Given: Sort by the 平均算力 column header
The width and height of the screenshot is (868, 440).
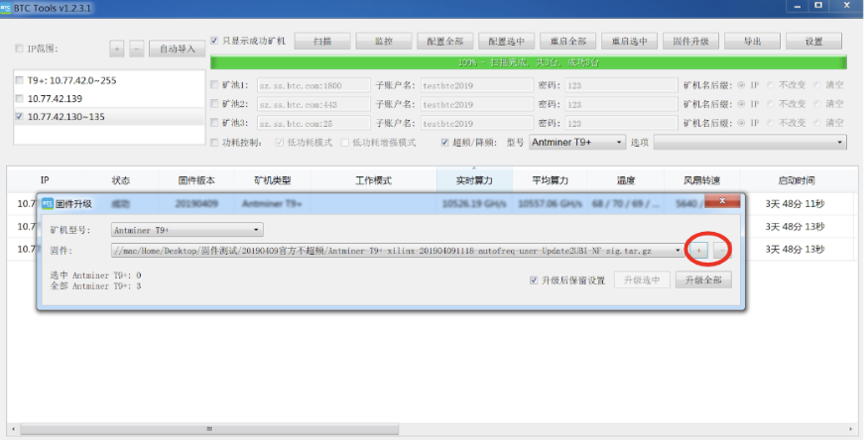Looking at the screenshot, I should tap(551, 180).
